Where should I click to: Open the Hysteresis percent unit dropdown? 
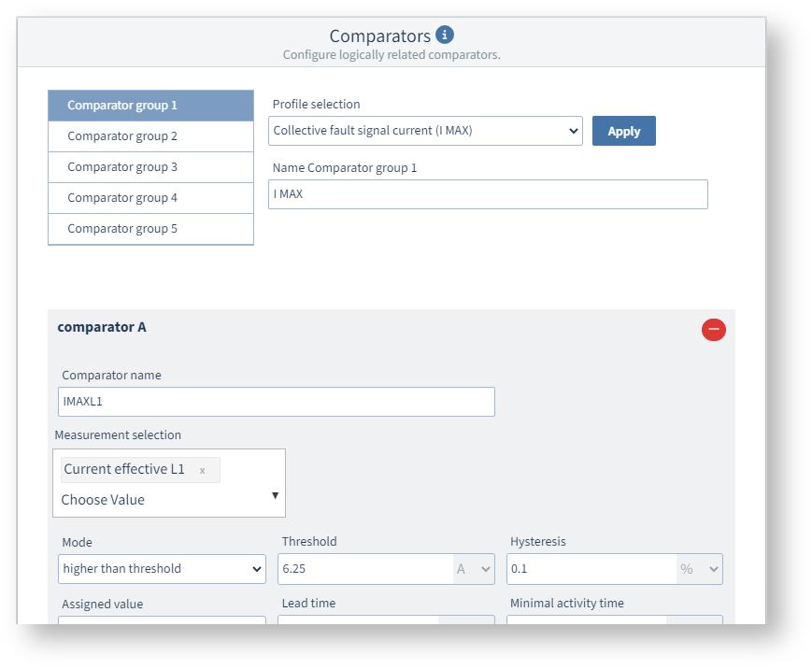[700, 569]
